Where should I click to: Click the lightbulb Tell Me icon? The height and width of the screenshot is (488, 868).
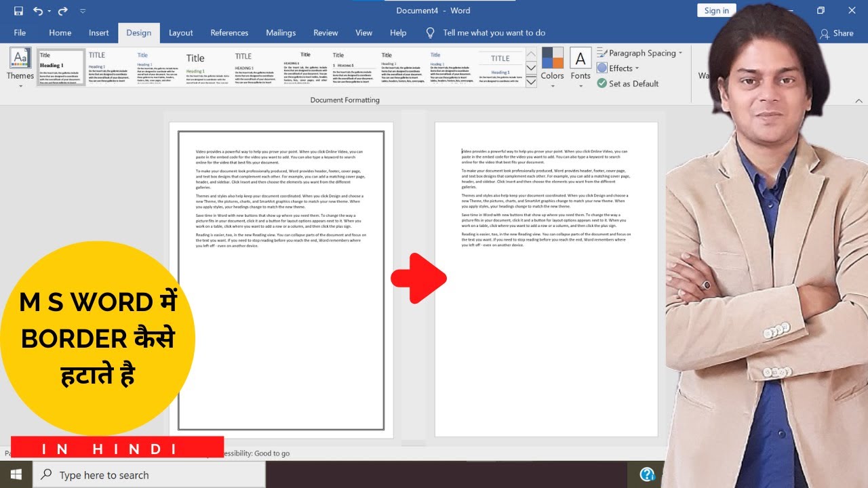click(x=430, y=33)
